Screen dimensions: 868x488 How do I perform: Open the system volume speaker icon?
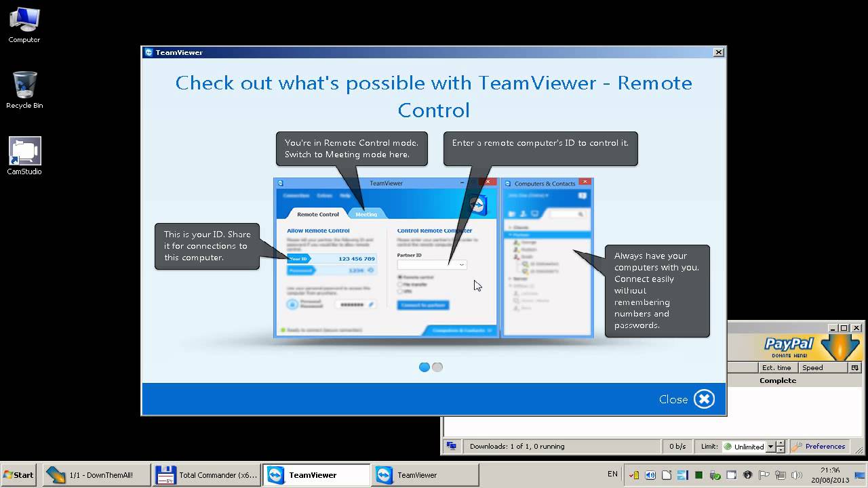click(797, 475)
